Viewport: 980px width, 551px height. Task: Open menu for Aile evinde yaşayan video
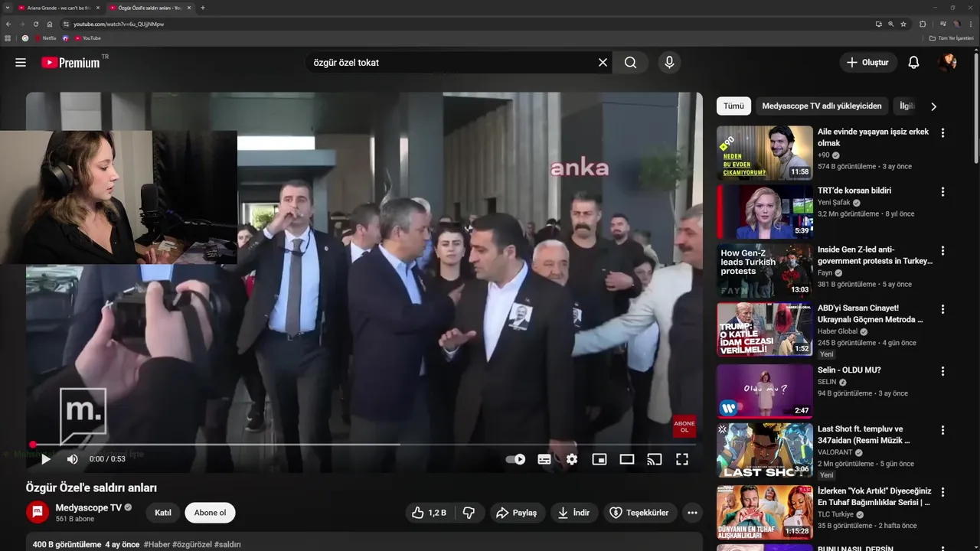[x=942, y=132]
